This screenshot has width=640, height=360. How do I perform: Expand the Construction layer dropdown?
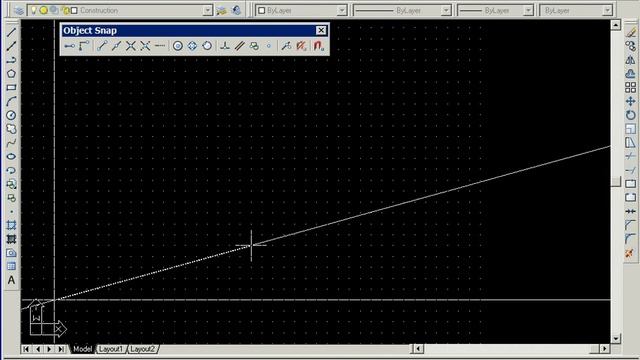pos(207,11)
